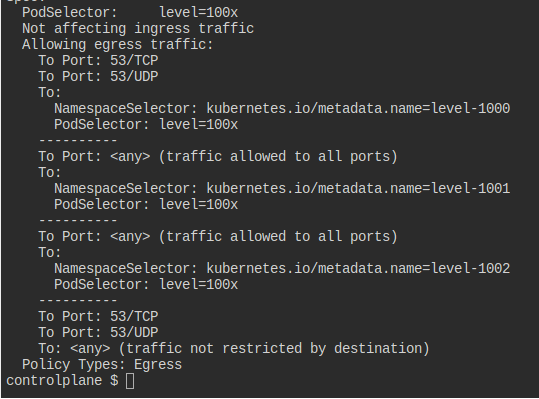Screen dimensions: 539x399
Task: Click the first dashed separator line
Action: 78,141
